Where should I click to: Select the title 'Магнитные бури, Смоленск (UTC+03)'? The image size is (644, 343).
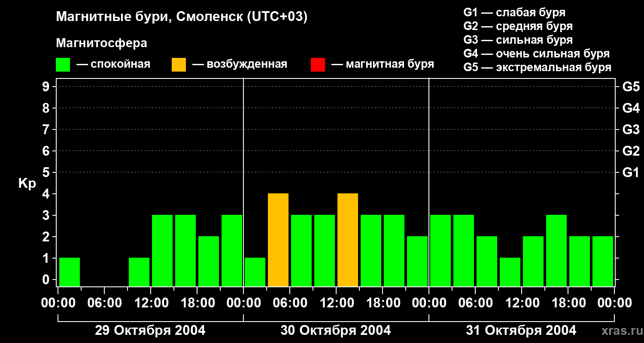coord(182,17)
